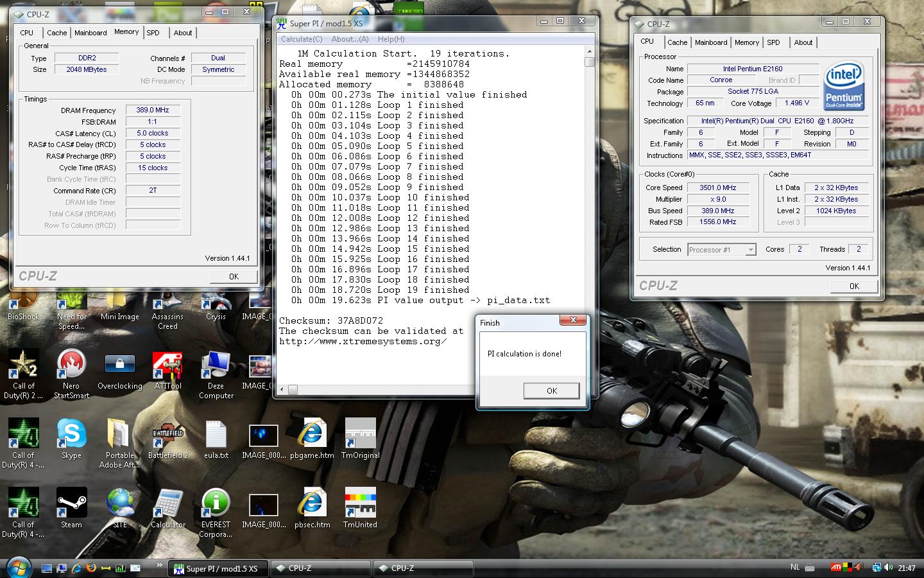This screenshot has width=924, height=578.
Task: Launch Skype from the desktop
Action: coord(71,440)
